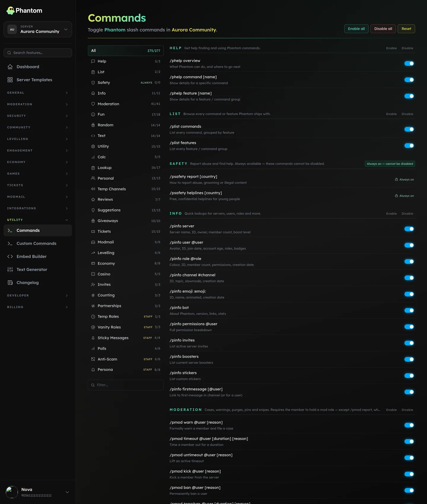Select the Personal category people icon
The image size is (427, 504).
coord(93,178)
